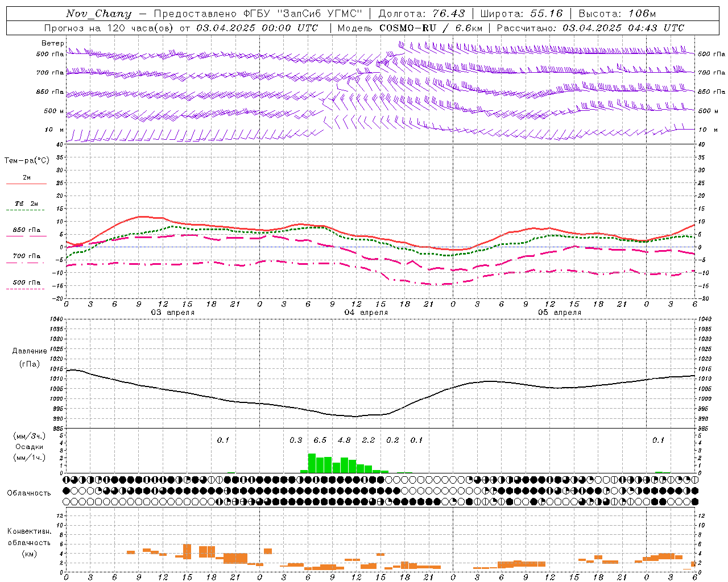Click the '(мм/3ч.)' precipitation unit label
This screenshot has height=582, width=728.
(30, 436)
